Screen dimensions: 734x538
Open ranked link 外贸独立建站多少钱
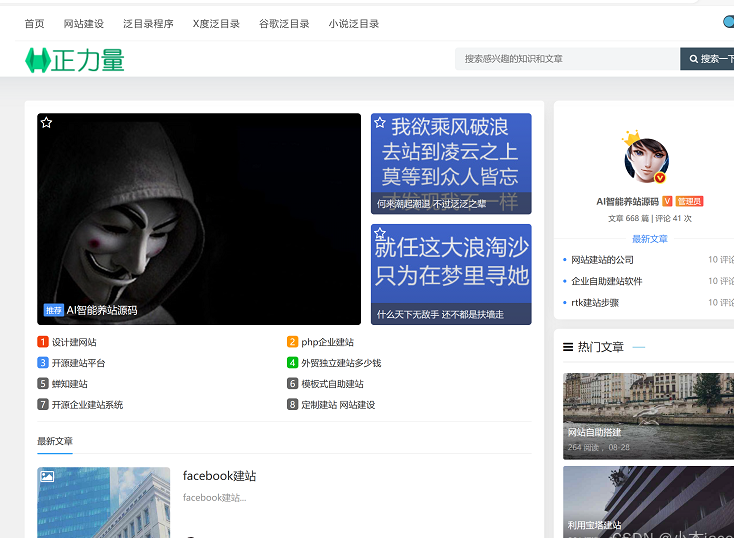point(341,363)
